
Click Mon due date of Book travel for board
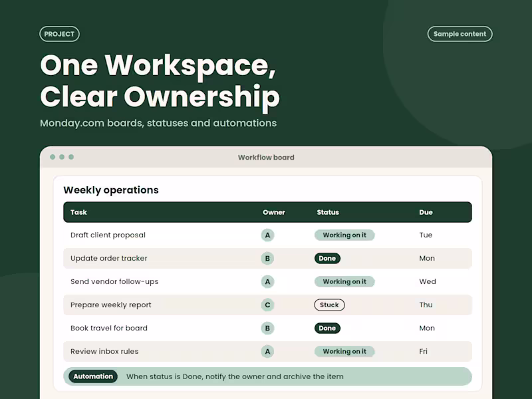tap(427, 328)
